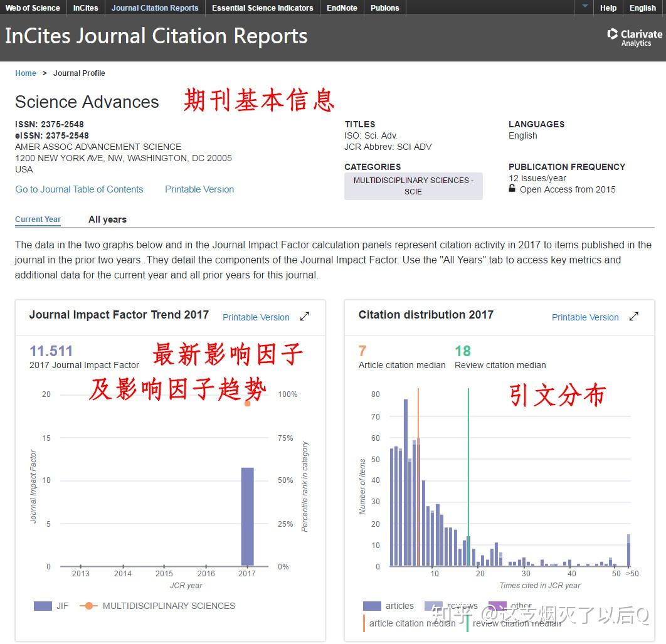Click the Journal Profile breadcrumb text
The width and height of the screenshot is (666, 644).
79,73
